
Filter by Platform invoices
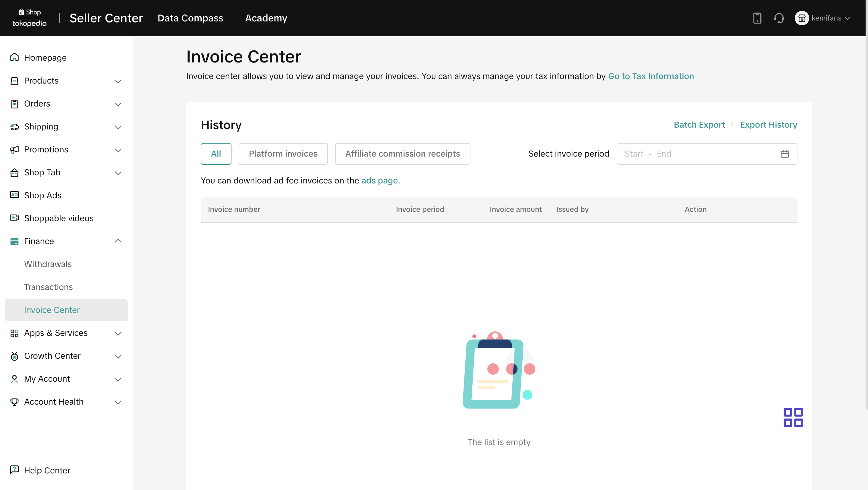click(283, 154)
